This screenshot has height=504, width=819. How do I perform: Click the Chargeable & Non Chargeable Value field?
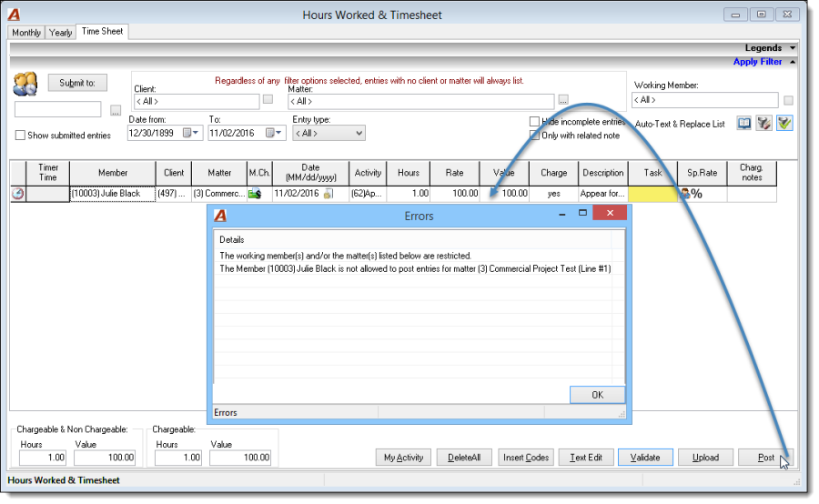[x=105, y=458]
